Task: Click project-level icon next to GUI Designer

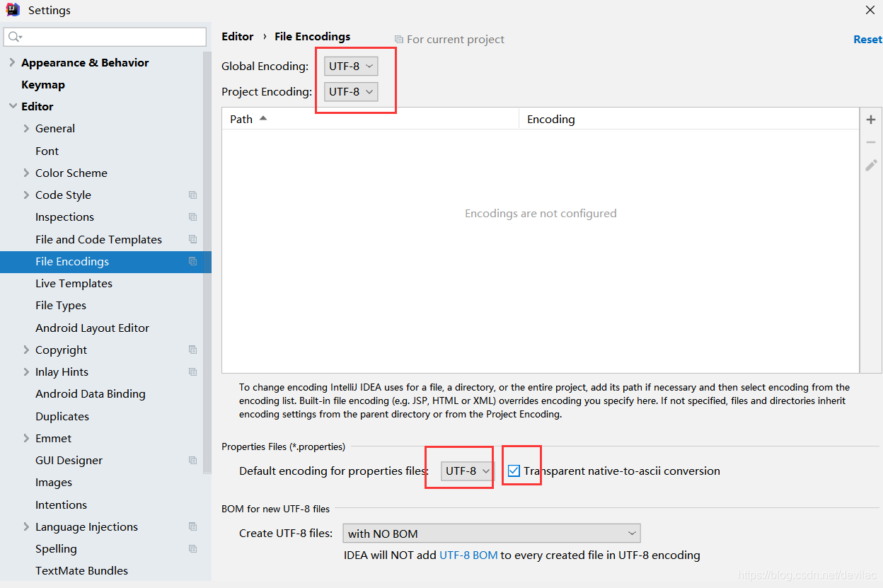Action: (192, 460)
